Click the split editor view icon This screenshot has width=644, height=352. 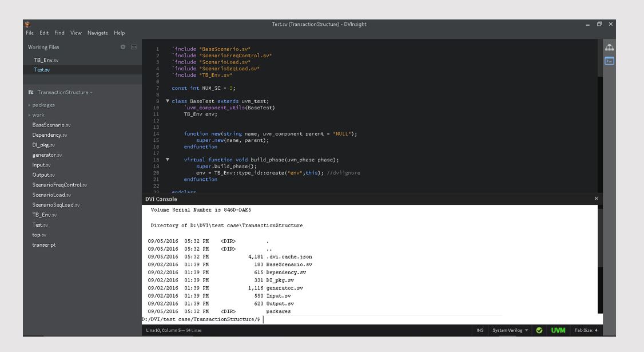(134, 47)
